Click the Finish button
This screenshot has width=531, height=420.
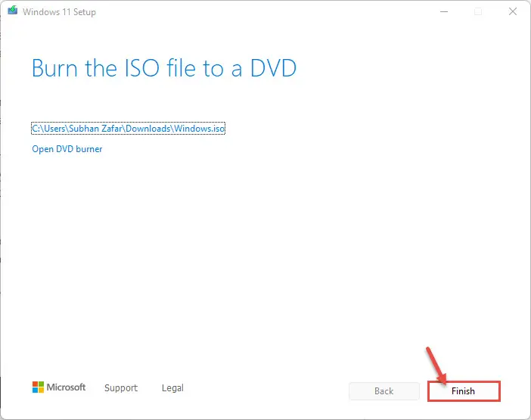tap(464, 391)
